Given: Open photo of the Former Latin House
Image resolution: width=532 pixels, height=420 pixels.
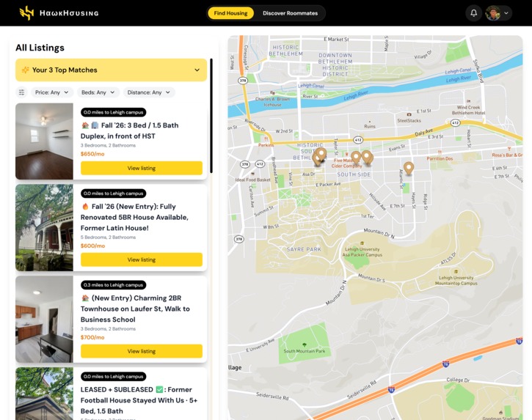Looking at the screenshot, I should [45, 227].
